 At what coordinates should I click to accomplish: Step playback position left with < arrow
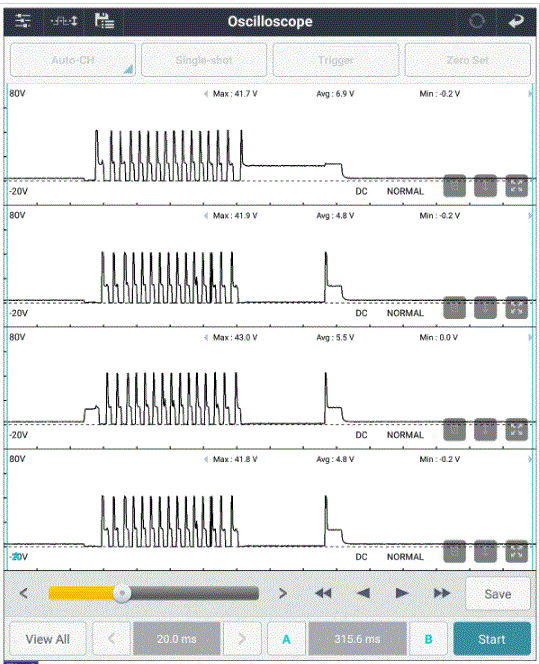pyautogui.click(x=24, y=593)
